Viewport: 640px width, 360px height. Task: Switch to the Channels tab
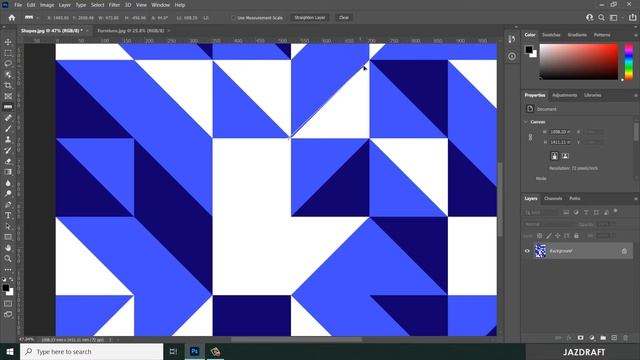(553, 199)
